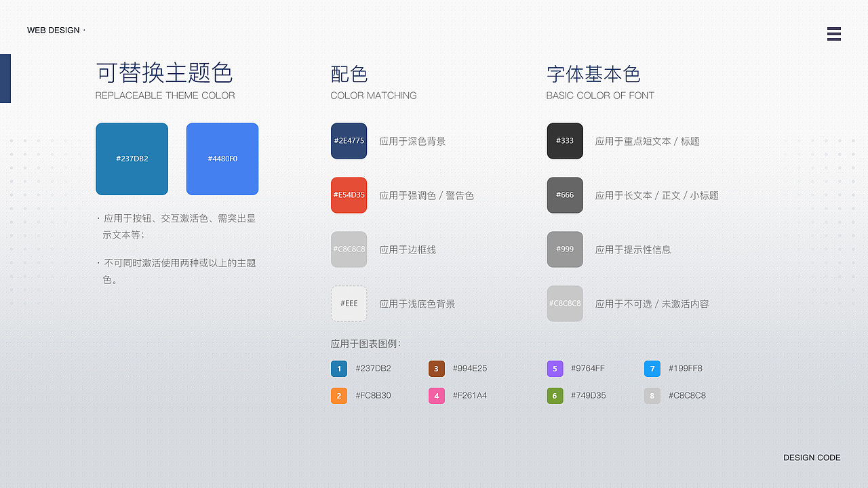This screenshot has height=488, width=868.
Task: Select the #4480F0 theme color swatch
Action: (x=222, y=159)
